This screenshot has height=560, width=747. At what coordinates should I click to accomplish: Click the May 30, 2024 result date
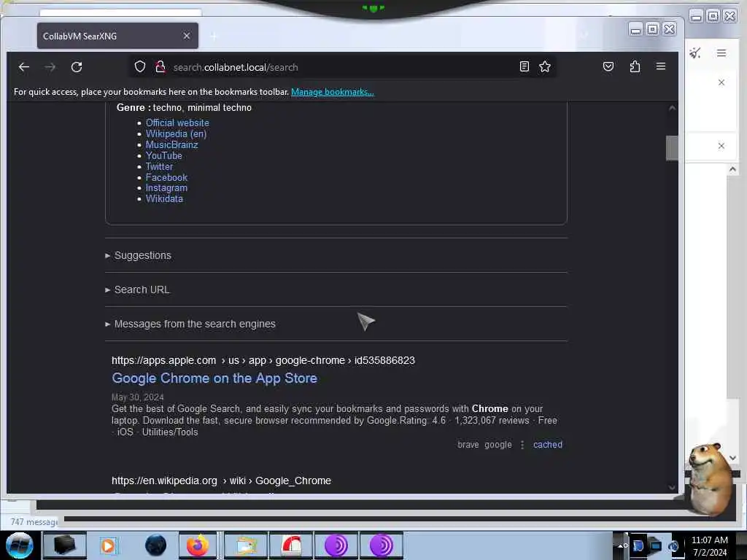click(138, 397)
